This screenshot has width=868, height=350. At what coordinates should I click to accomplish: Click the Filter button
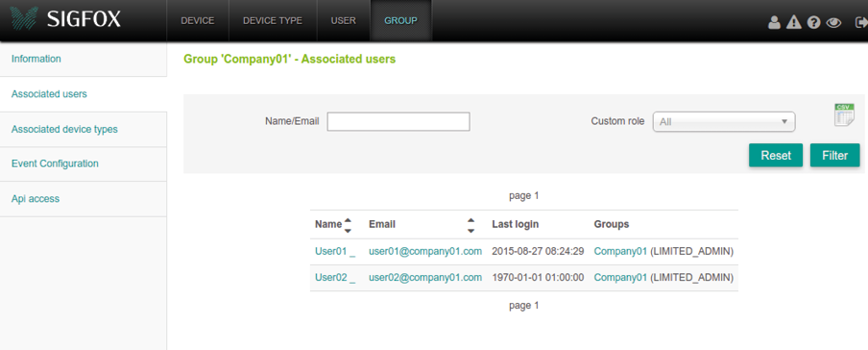pyautogui.click(x=834, y=156)
